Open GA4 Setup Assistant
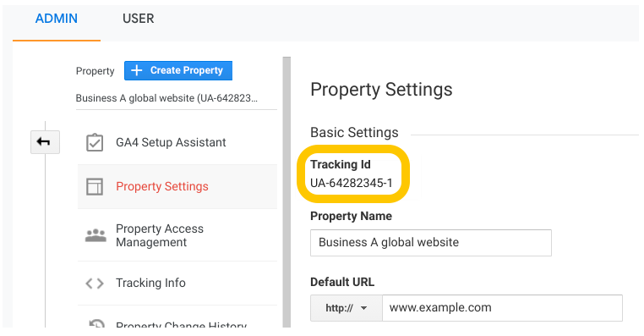 pos(177,142)
